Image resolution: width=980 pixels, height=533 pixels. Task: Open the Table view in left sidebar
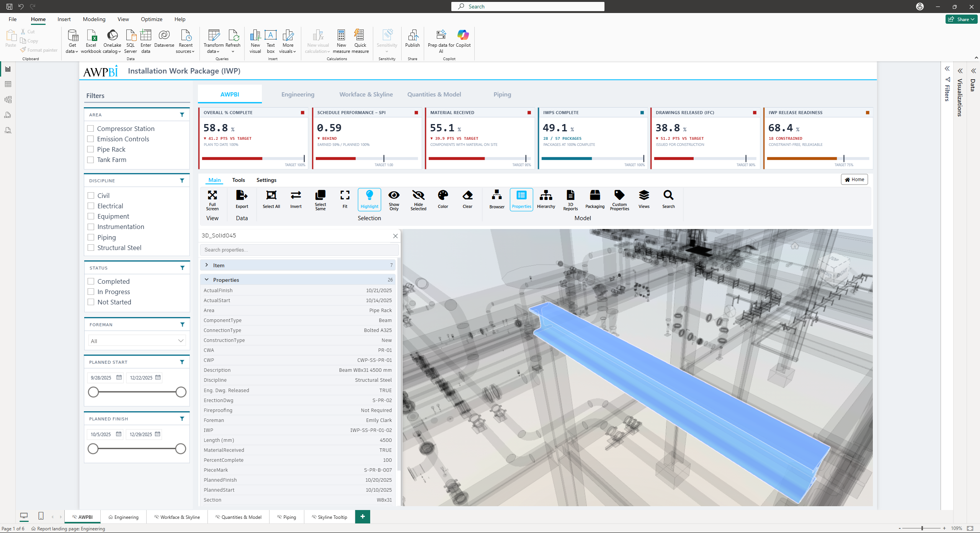(8, 84)
